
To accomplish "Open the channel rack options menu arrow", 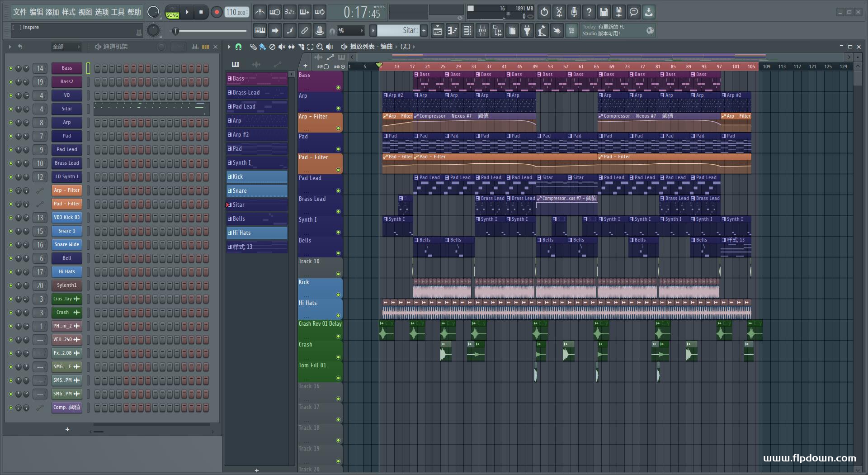I will pyautogui.click(x=10, y=47).
